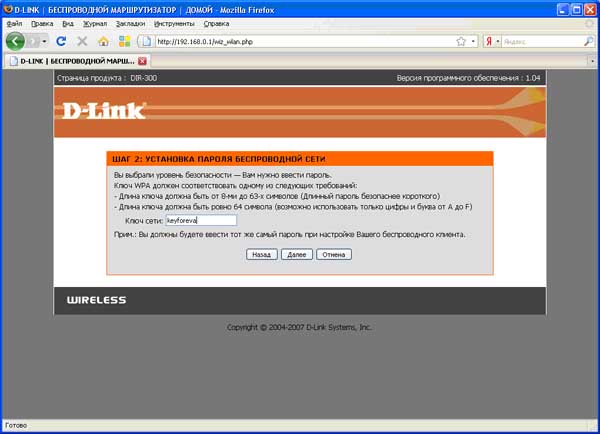600x434 pixels.
Task: Click the Отмена button
Action: click(334, 255)
